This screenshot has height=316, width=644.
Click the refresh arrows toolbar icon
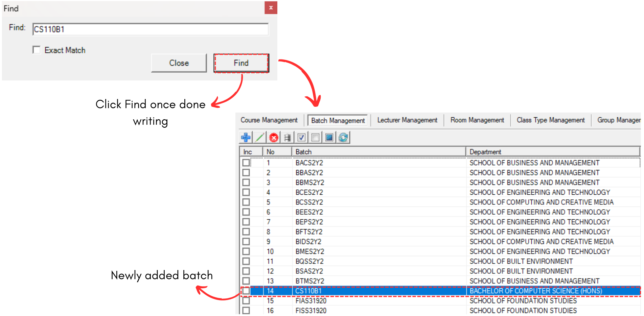[343, 138]
